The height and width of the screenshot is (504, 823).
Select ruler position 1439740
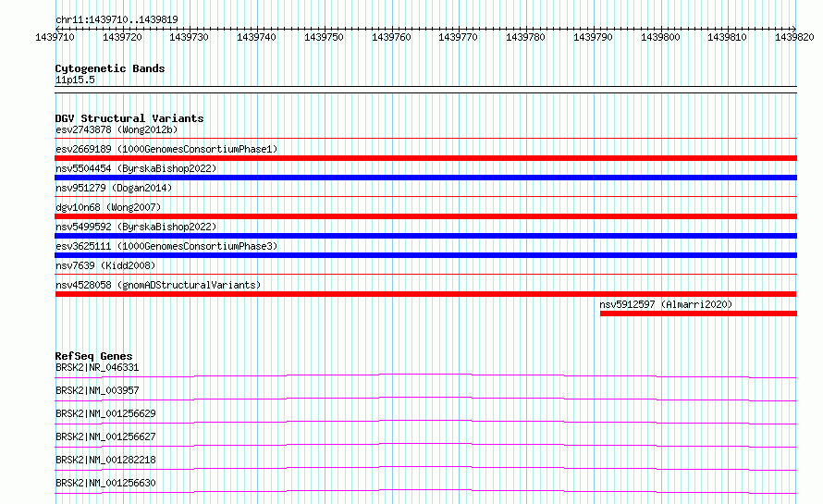256,37
